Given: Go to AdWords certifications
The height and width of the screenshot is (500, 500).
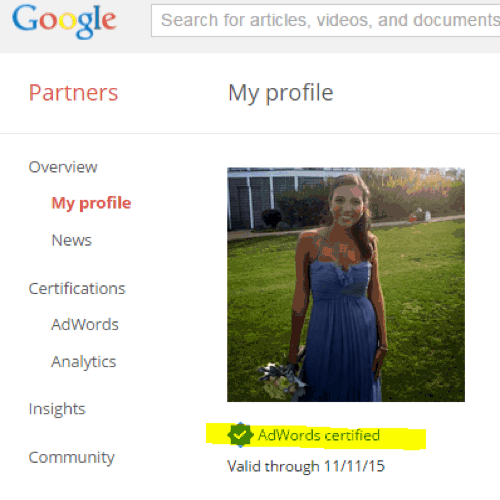Looking at the screenshot, I should (85, 325).
